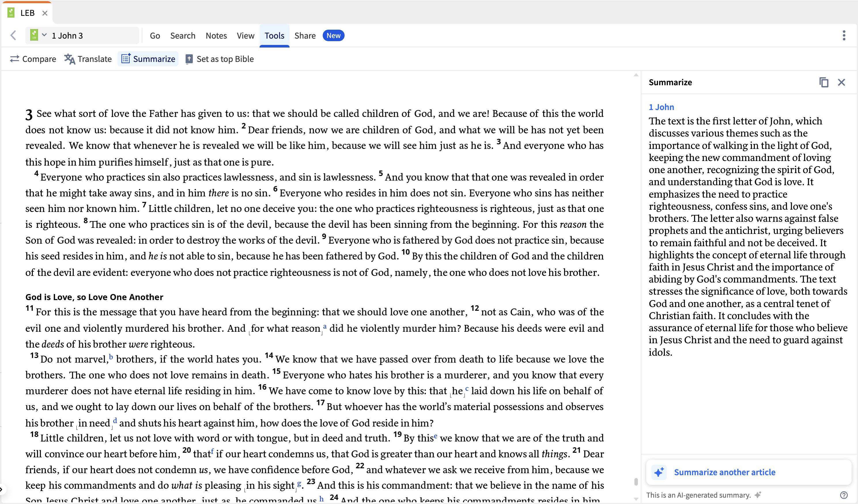Open the resource dropdown chevron beside Bible icon
The height and width of the screenshot is (504, 858).
point(44,35)
